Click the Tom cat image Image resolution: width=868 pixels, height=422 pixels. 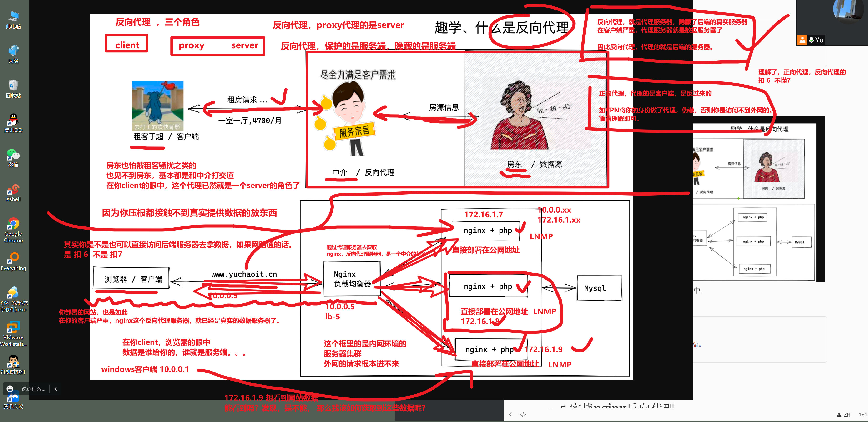click(158, 106)
